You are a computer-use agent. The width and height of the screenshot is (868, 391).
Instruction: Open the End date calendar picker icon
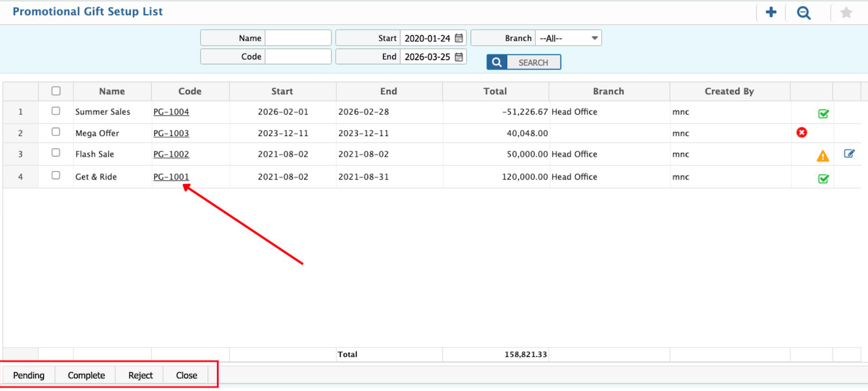click(x=459, y=57)
